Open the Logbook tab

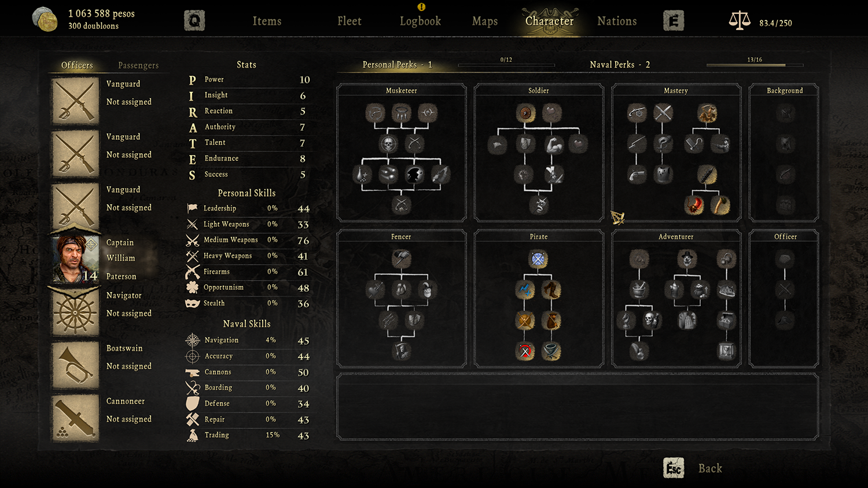[x=420, y=21]
